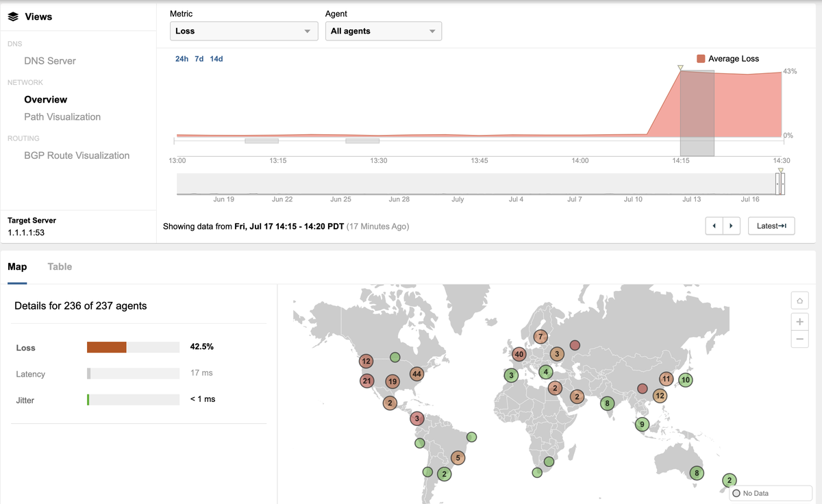Click the map cluster labeled 19
Image resolution: width=822 pixels, height=504 pixels.
click(393, 381)
